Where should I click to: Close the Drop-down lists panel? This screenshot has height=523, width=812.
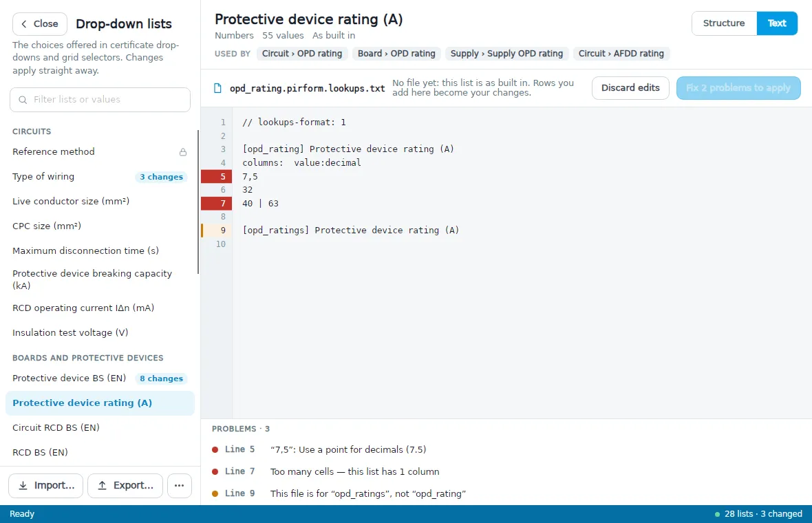pyautogui.click(x=39, y=24)
